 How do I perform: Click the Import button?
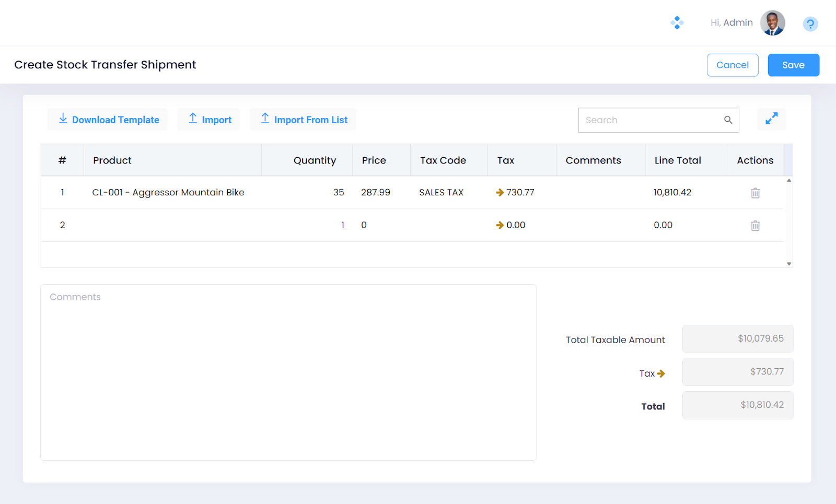click(x=209, y=120)
